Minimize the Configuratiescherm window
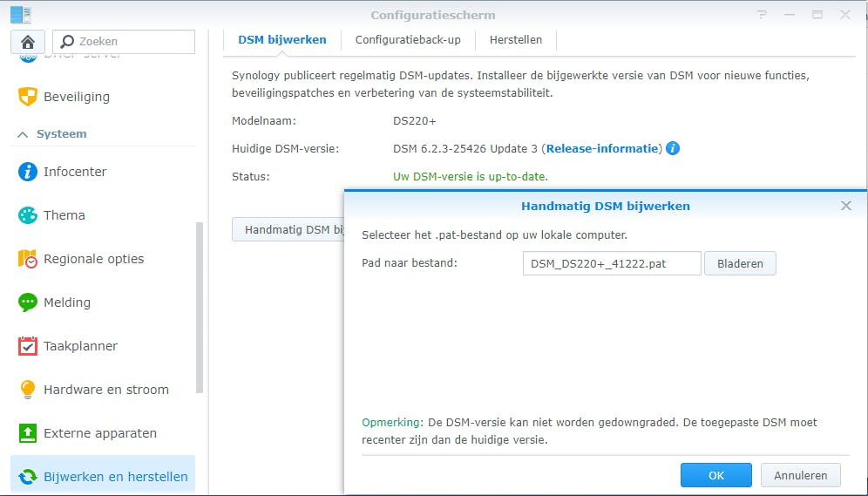This screenshot has height=496, width=868. tap(790, 15)
